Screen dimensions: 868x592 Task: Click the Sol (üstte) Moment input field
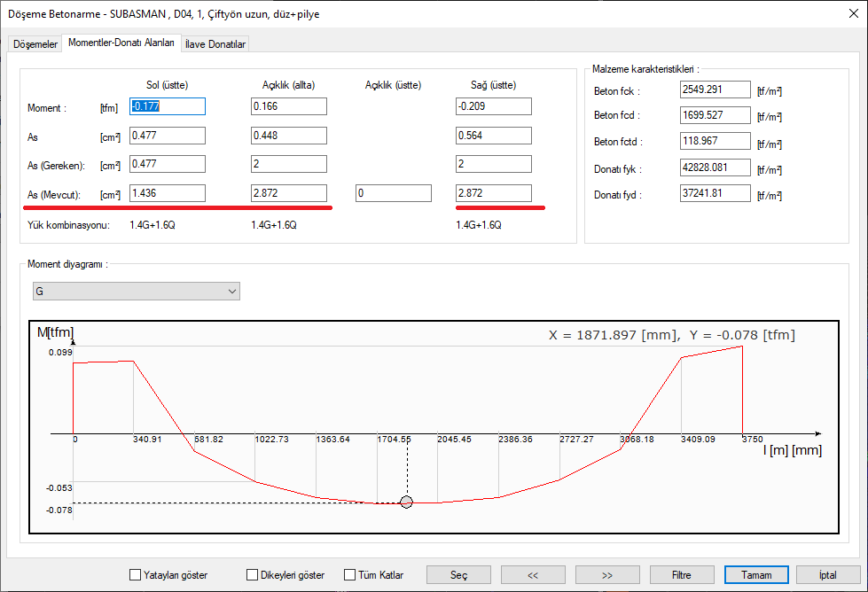(x=168, y=107)
